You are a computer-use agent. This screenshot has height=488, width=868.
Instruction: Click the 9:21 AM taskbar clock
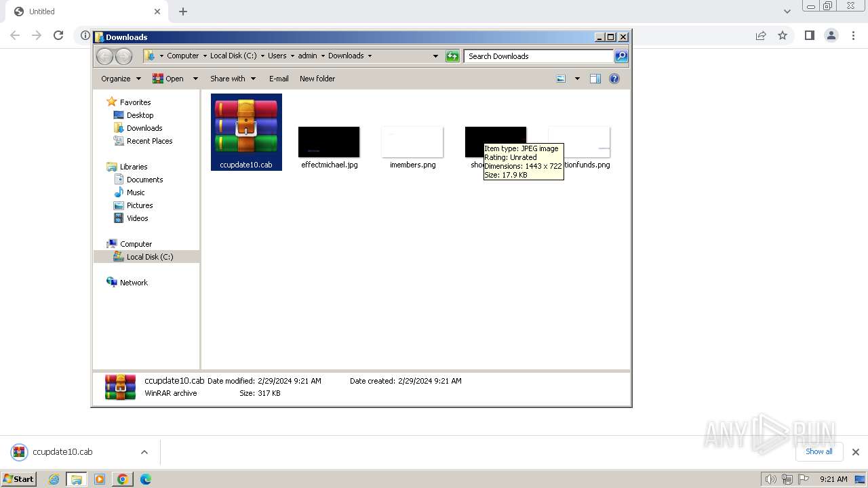pos(833,479)
